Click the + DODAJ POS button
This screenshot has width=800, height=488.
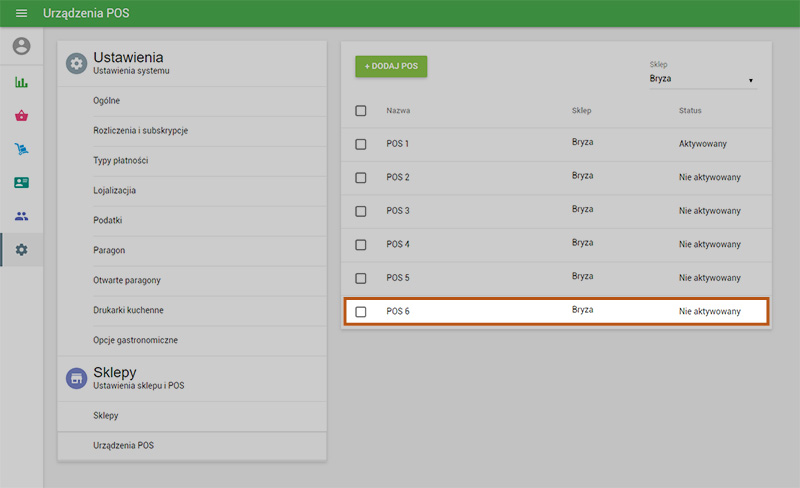coord(391,66)
